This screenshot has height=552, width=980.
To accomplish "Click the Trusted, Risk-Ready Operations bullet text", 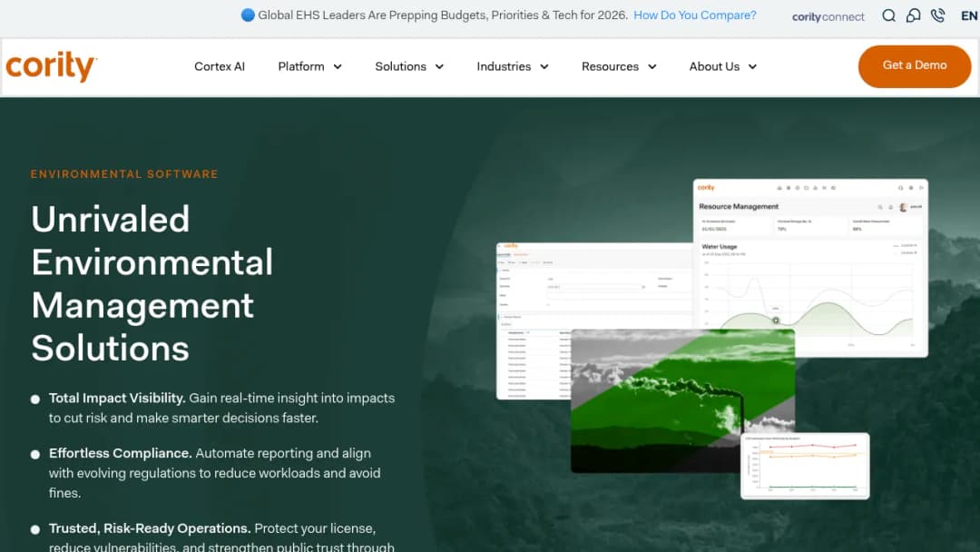I will tap(222, 537).
